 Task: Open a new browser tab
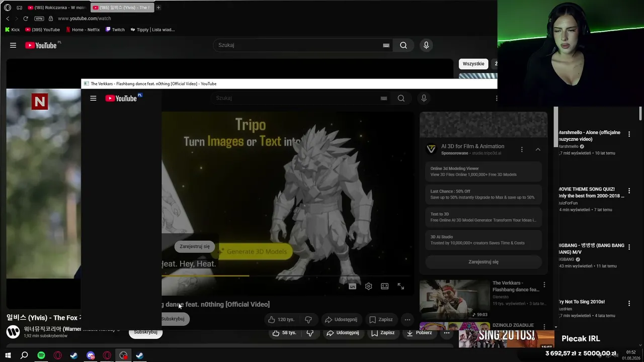tap(158, 8)
